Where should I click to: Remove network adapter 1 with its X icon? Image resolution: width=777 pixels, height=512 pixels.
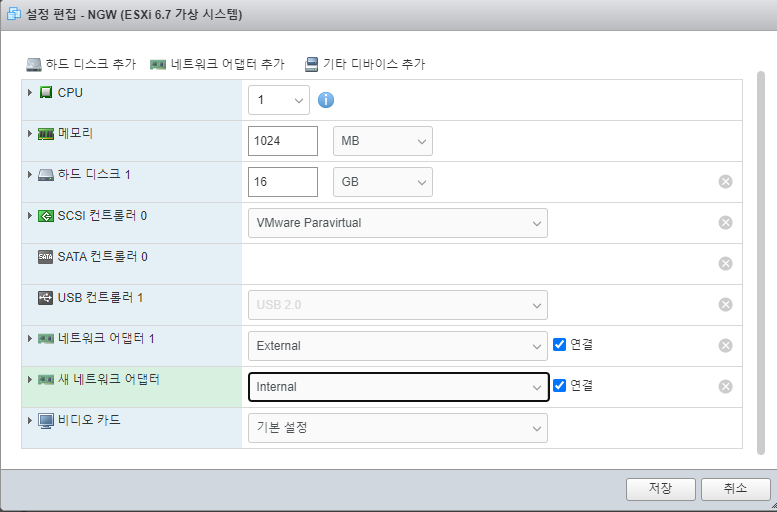point(725,345)
